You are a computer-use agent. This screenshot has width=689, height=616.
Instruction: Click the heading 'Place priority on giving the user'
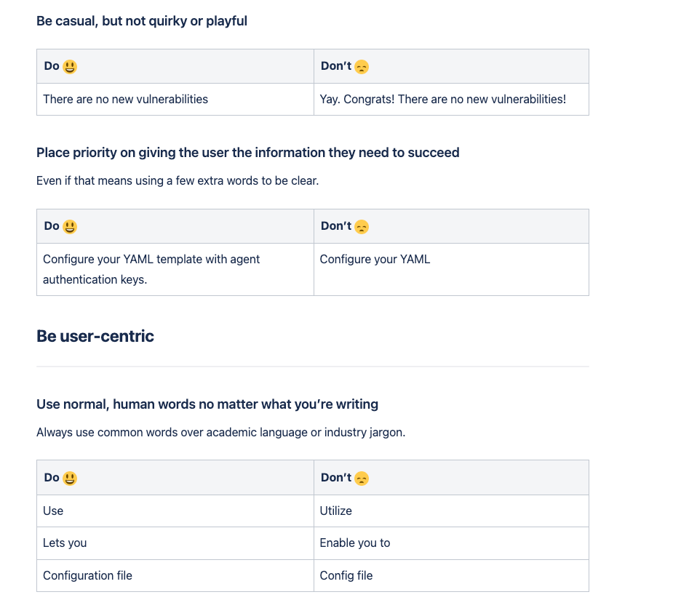click(248, 153)
